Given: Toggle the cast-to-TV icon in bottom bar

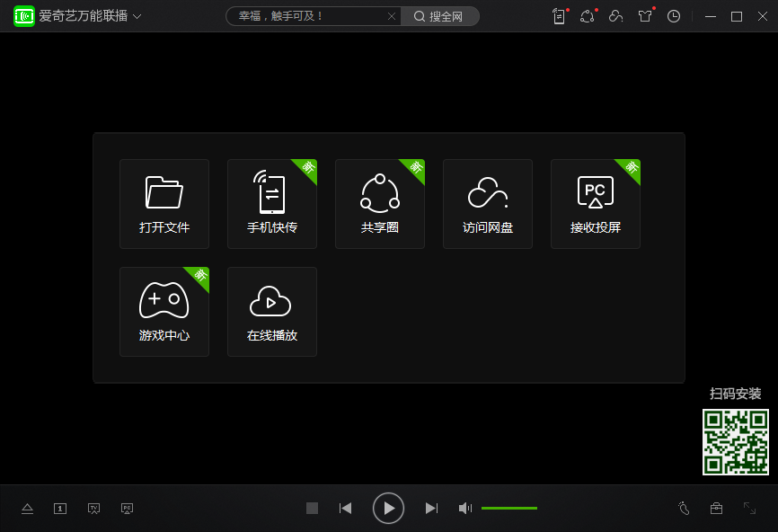Looking at the screenshot, I should coord(93,509).
